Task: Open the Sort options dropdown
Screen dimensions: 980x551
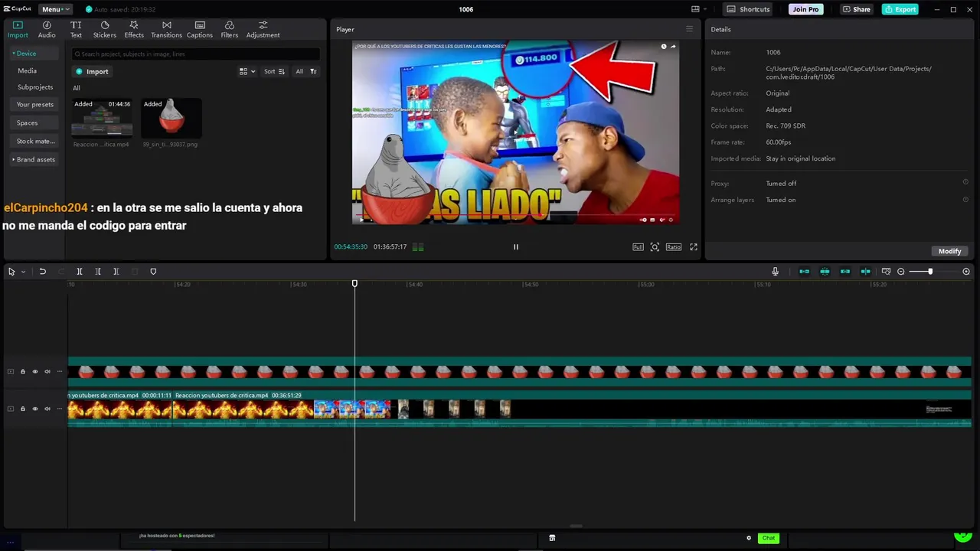Action: (274, 71)
